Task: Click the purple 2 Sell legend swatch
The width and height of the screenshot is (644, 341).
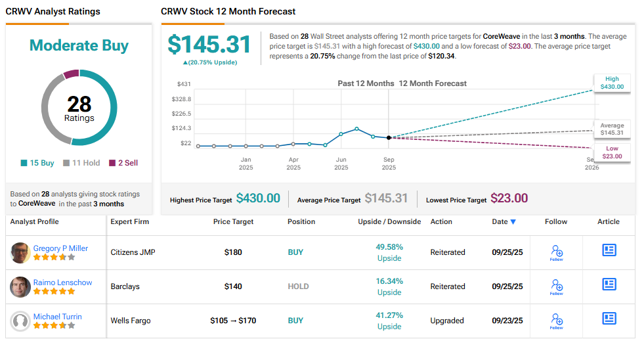Action: [112, 163]
